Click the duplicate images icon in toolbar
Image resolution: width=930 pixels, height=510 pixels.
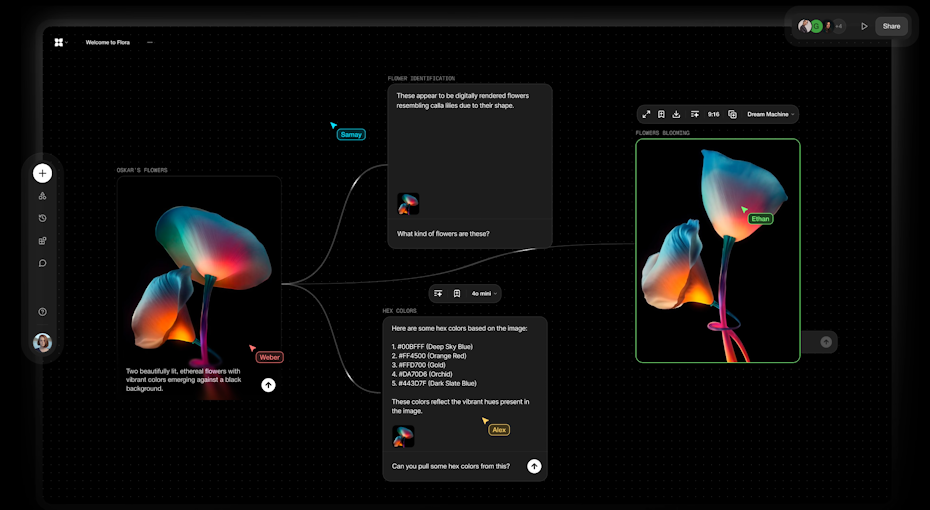(x=732, y=114)
